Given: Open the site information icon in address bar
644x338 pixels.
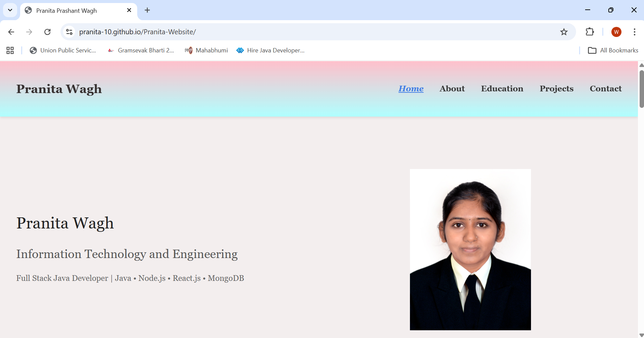Looking at the screenshot, I should 69,32.
